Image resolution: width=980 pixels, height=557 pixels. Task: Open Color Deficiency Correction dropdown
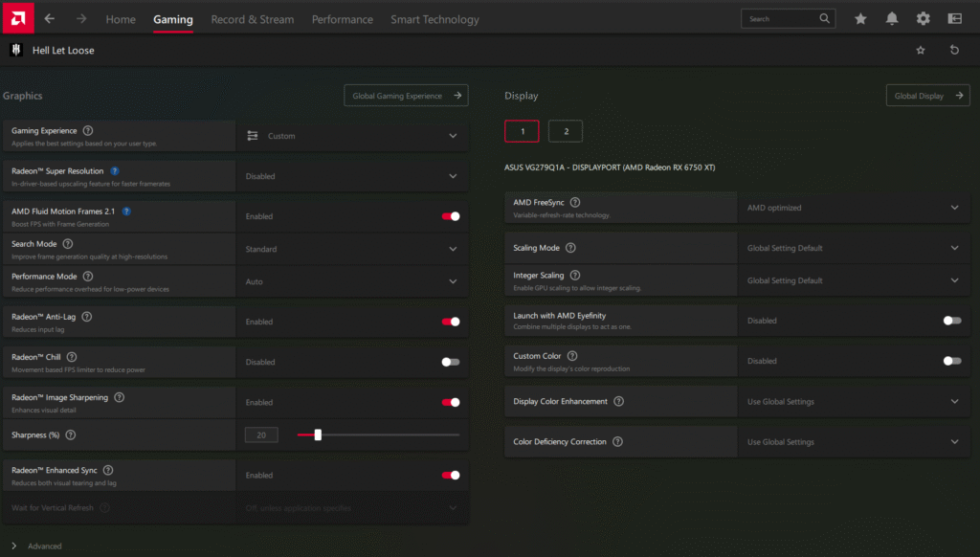tap(854, 442)
